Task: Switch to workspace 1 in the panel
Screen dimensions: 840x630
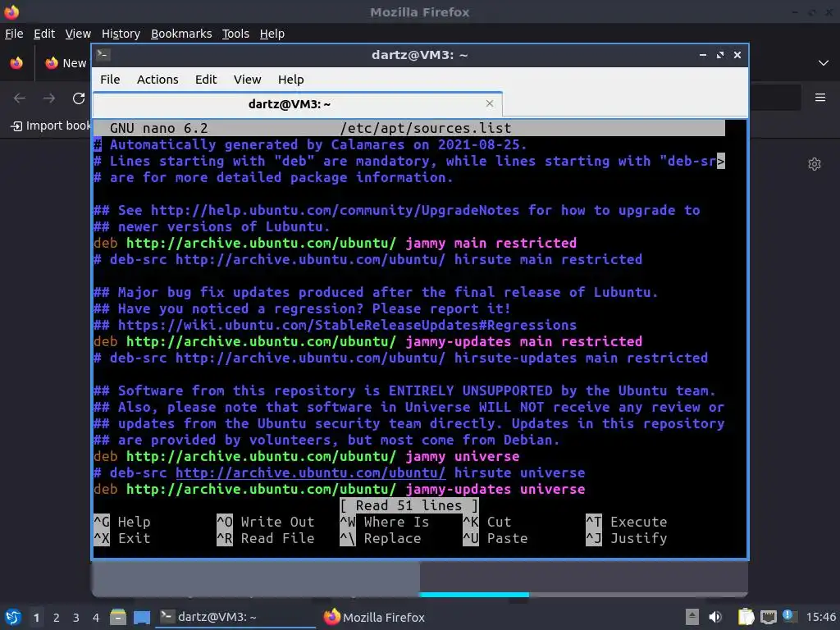Action: pos(36,618)
